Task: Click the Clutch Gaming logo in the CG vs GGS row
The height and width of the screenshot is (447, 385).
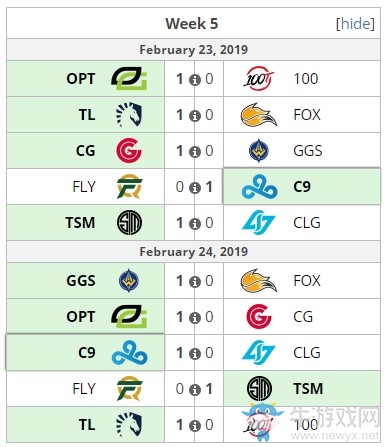Action: 129,151
